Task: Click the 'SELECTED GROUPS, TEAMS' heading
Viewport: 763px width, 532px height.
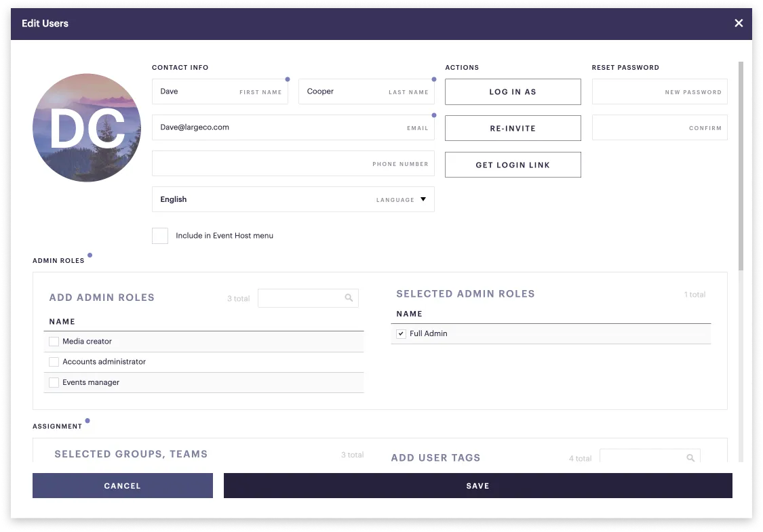Action: tap(131, 454)
